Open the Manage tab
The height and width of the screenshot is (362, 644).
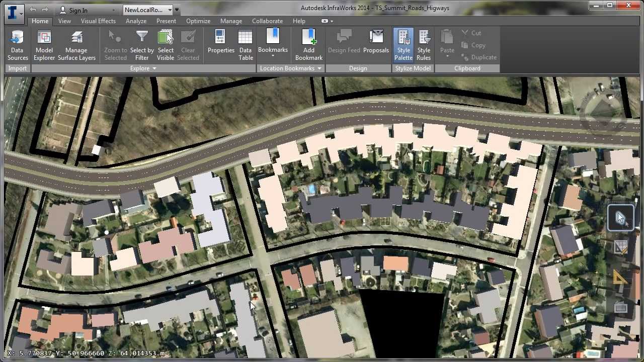tap(231, 21)
